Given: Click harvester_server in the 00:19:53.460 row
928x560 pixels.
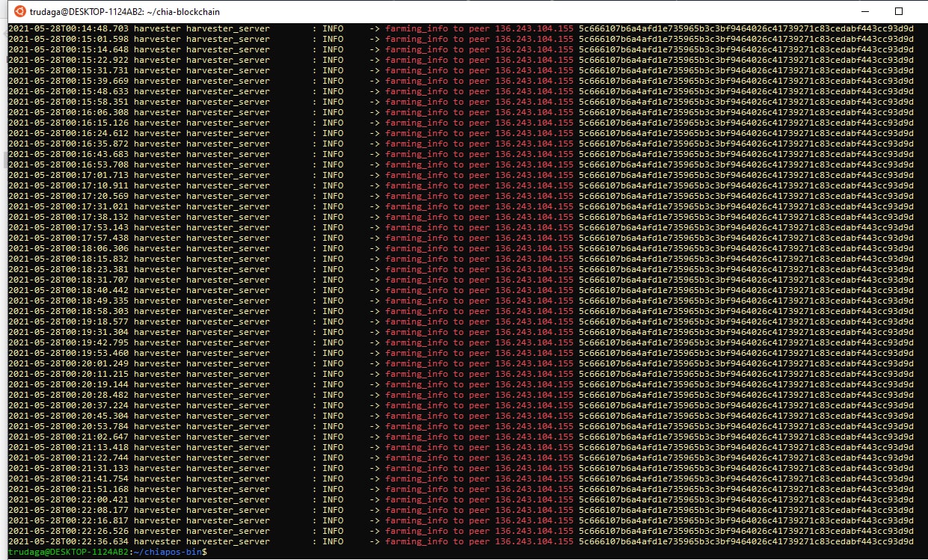Looking at the screenshot, I should [228, 353].
